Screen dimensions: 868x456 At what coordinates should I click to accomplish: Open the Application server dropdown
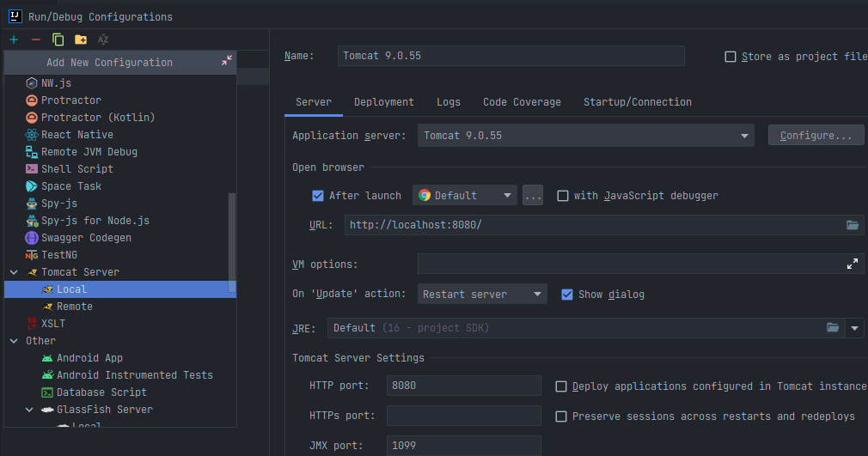pyautogui.click(x=585, y=136)
